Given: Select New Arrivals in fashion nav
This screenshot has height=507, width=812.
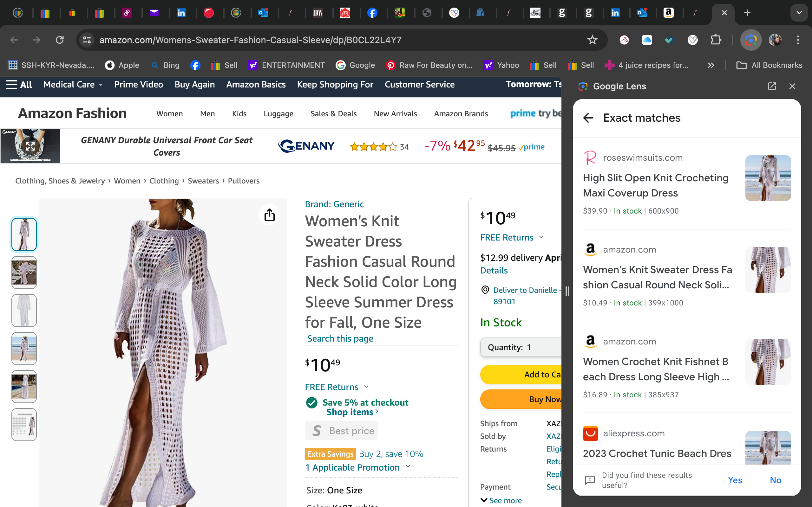Looking at the screenshot, I should click(x=395, y=114).
